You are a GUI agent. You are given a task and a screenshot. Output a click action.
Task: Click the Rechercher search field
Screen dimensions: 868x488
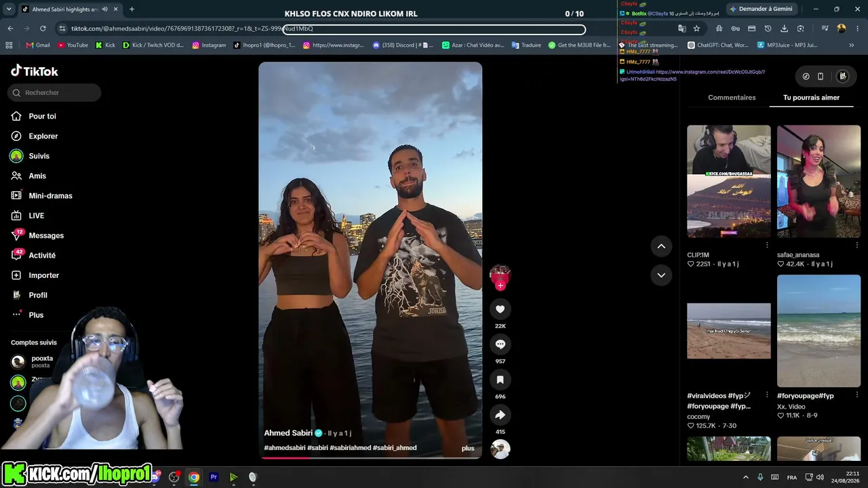[x=54, y=93]
